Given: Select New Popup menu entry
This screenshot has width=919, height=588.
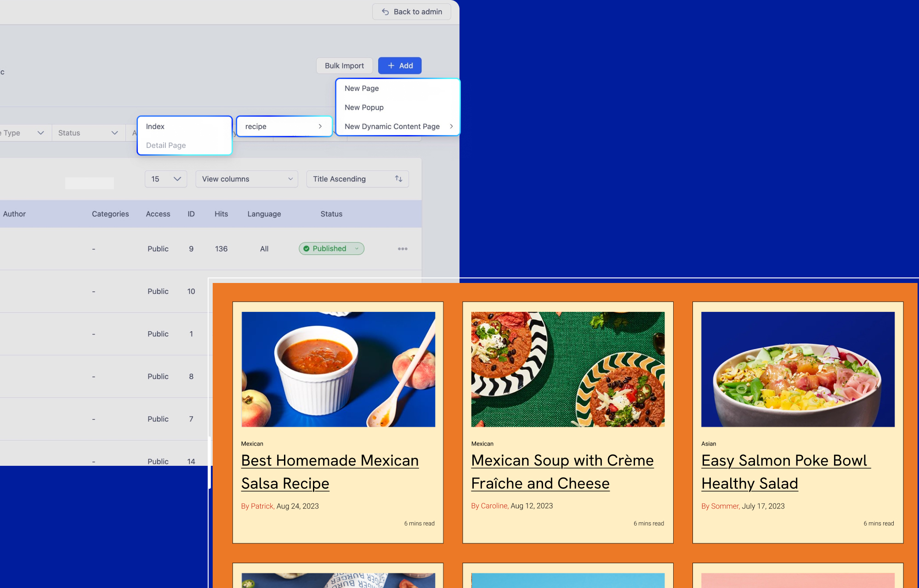Looking at the screenshot, I should click(364, 107).
